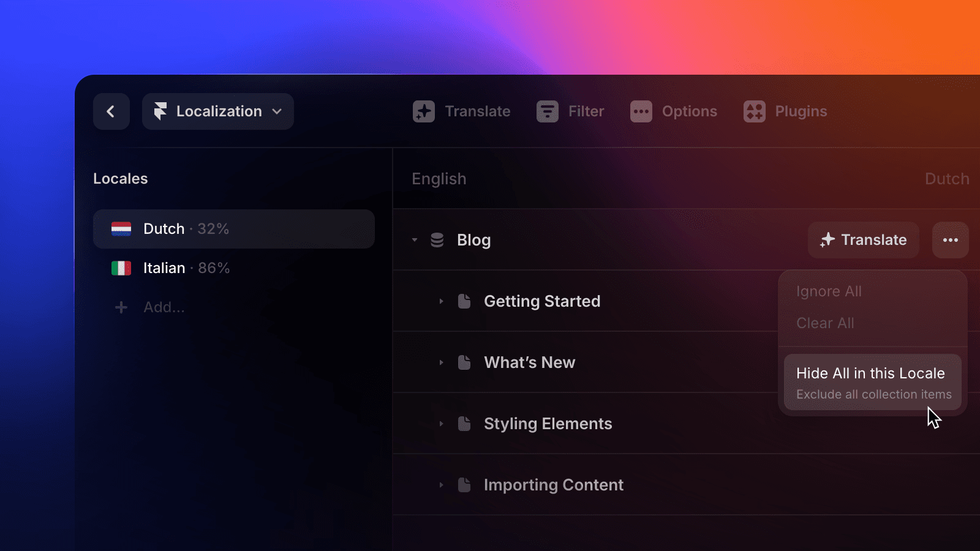980x551 pixels.
Task: Click the What's New page icon
Action: 464,362
